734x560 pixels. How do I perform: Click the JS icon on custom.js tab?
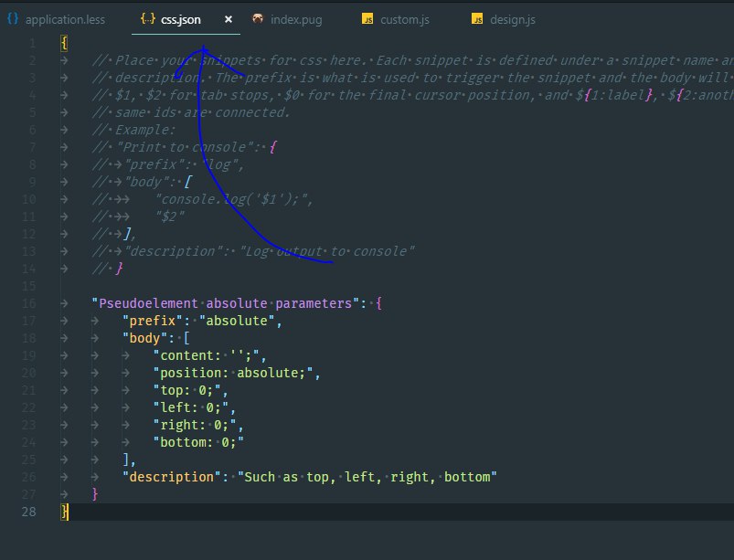coord(368,18)
